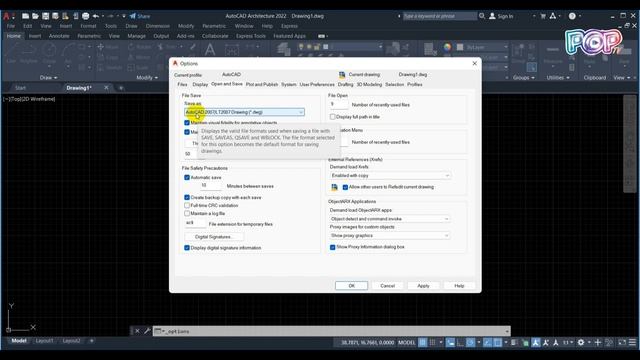Select the Circle tool in Draw panel

(x=49, y=53)
